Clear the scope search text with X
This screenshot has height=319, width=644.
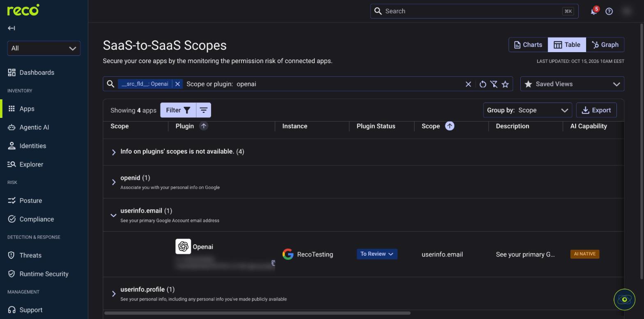[468, 84]
